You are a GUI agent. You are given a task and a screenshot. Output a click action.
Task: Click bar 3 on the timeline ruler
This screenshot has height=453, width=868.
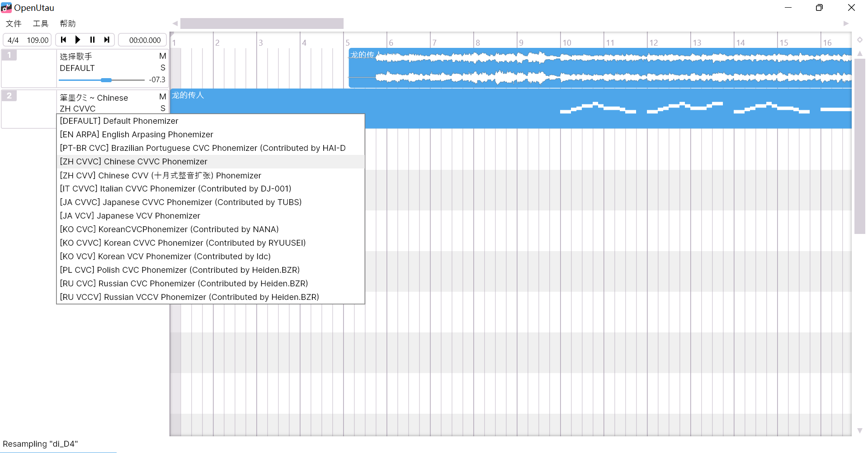pos(261,42)
